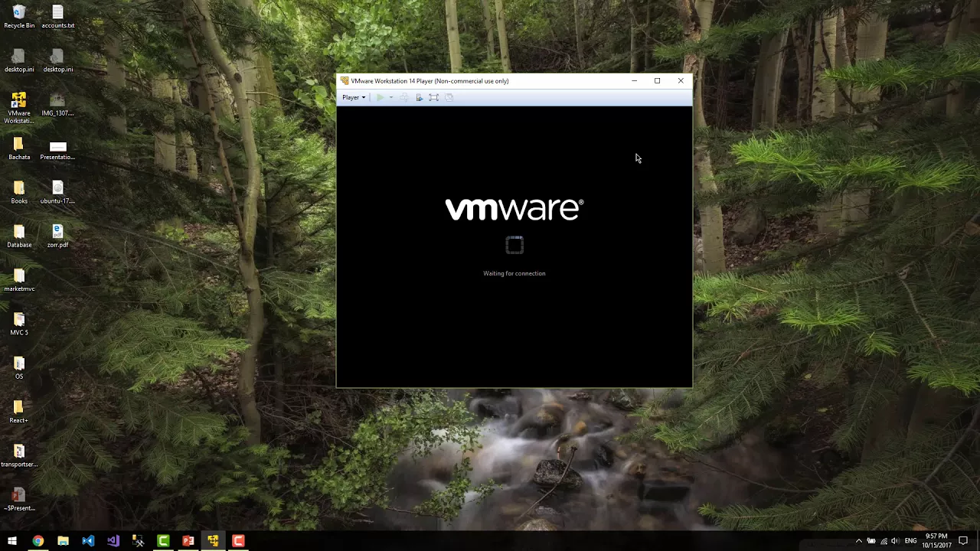Open Visual Studio Code from taskbar
The height and width of the screenshot is (551, 980).
tap(88, 541)
